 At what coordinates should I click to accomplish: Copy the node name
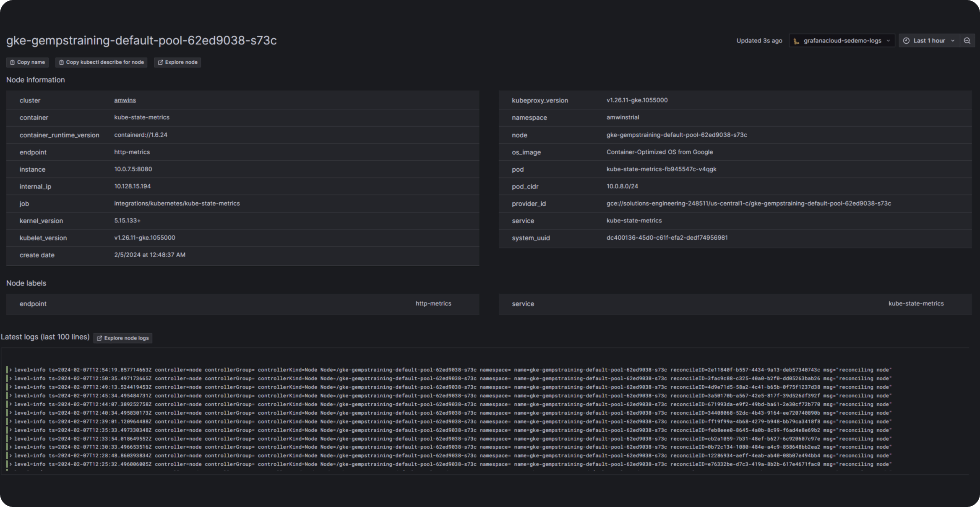pos(27,62)
